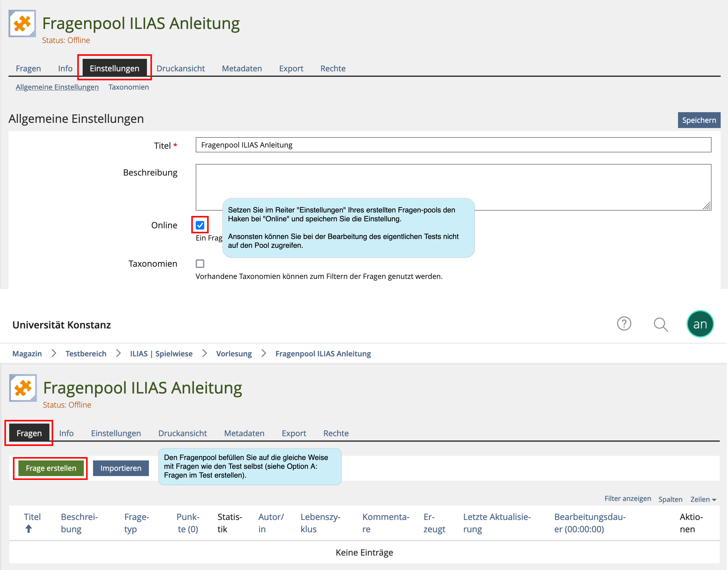Viewport: 728px width, 570px height.
Task: Open Rechte tab in upper panel
Action: (333, 68)
